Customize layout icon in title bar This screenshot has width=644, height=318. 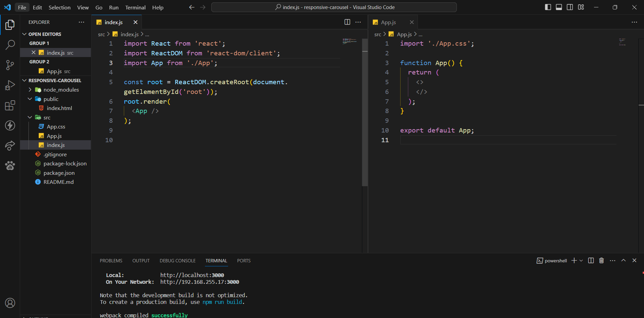pos(581,7)
